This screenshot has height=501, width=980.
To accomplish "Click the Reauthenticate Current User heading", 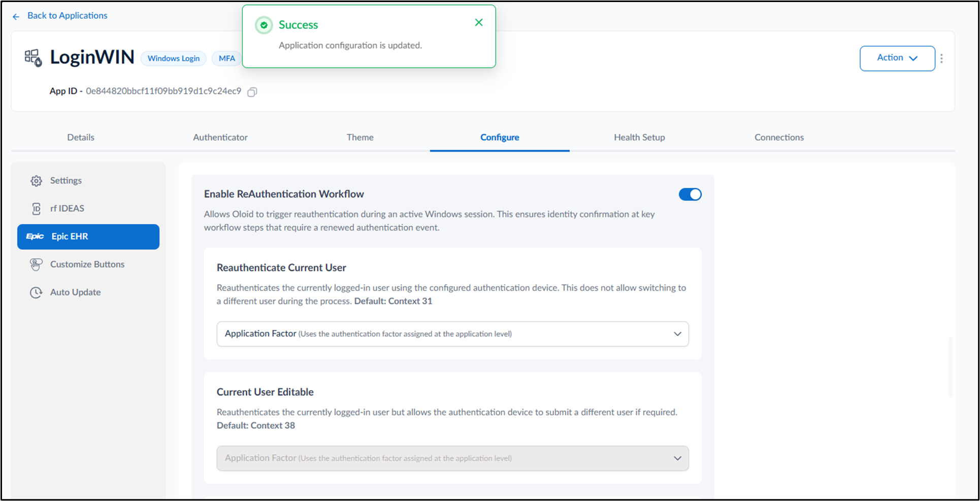I will tap(281, 268).
